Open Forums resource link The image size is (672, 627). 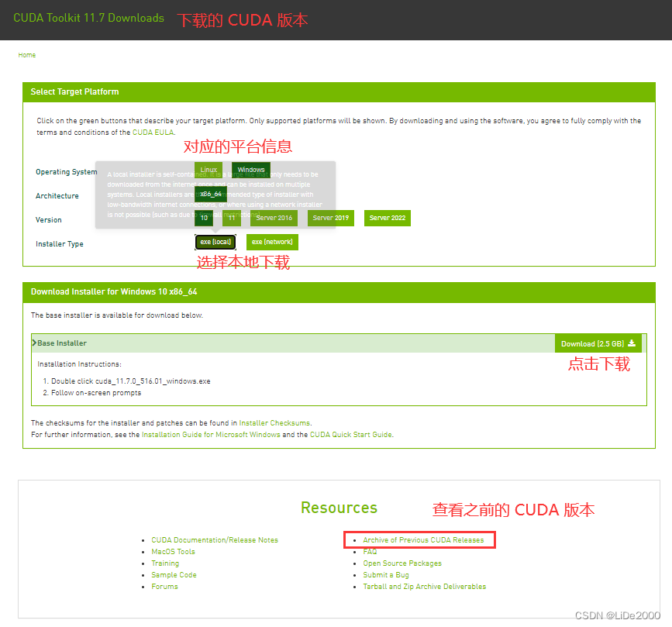click(164, 586)
